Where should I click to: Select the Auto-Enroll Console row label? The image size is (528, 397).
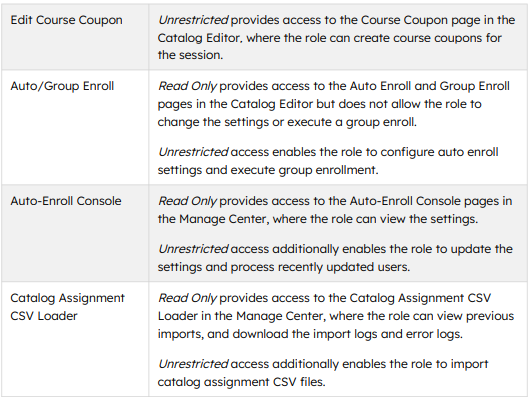tap(66, 201)
